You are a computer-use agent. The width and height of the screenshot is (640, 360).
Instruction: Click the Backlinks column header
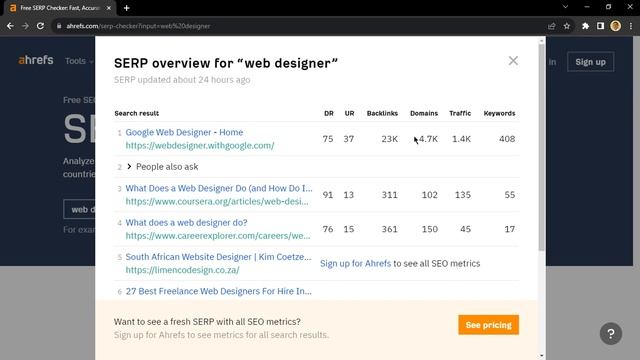pyautogui.click(x=382, y=113)
